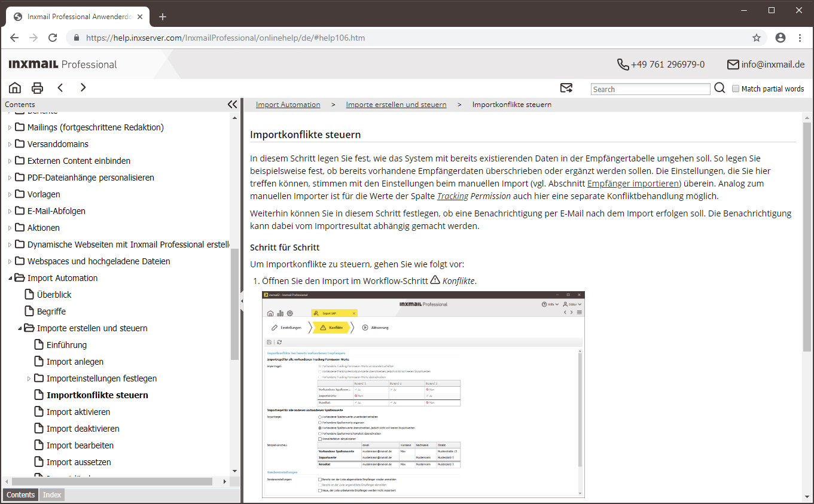The height and width of the screenshot is (504, 814).
Task: Send feedback via envelope arrow icon
Action: [x=566, y=88]
